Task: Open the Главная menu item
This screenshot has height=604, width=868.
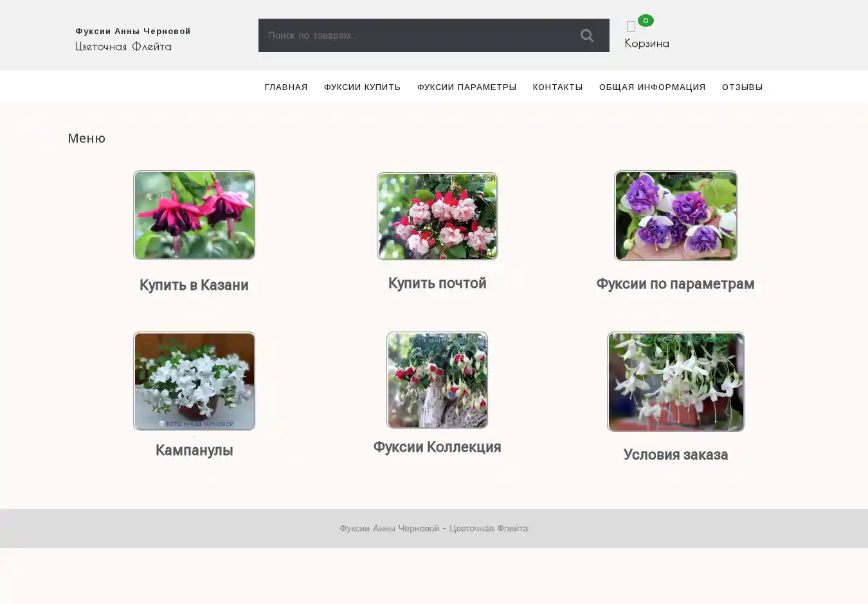Action: pos(286,87)
